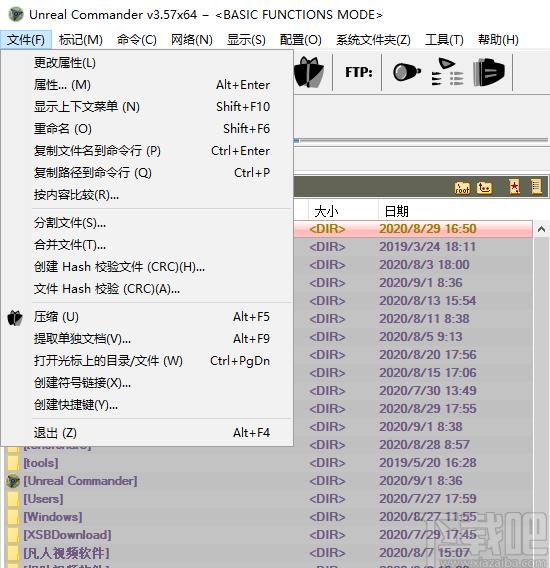Screen dimensions: 550x568
Task: Open the 显示(S) menu
Action: coord(246,39)
